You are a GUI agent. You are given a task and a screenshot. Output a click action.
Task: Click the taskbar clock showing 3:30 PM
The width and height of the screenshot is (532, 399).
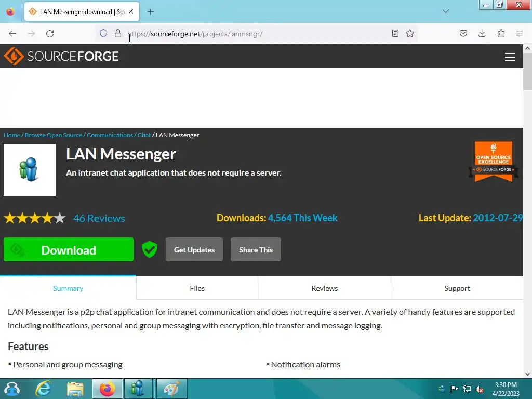(506, 389)
